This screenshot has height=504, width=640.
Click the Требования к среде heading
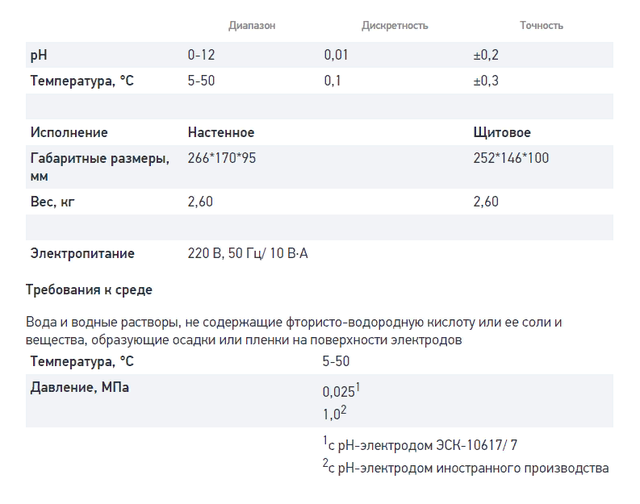click(89, 290)
